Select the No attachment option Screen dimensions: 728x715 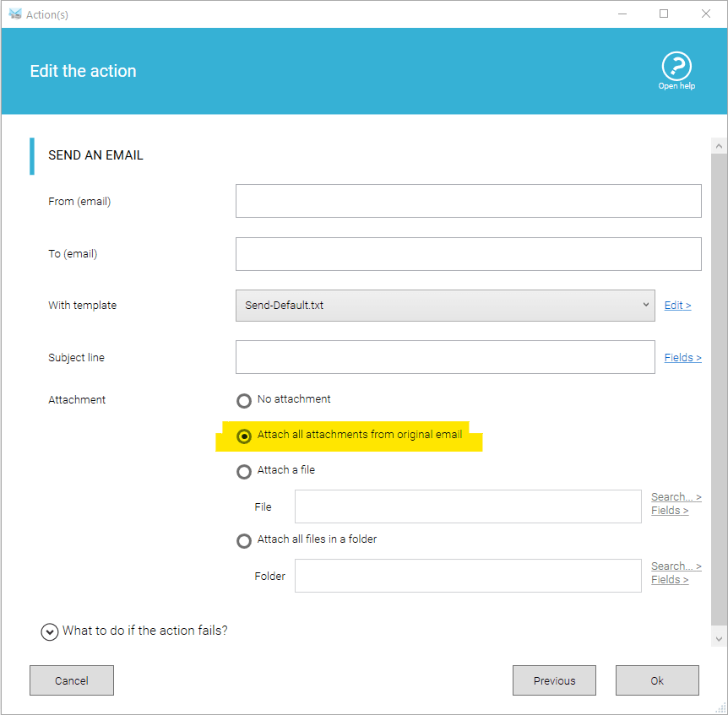pos(244,400)
